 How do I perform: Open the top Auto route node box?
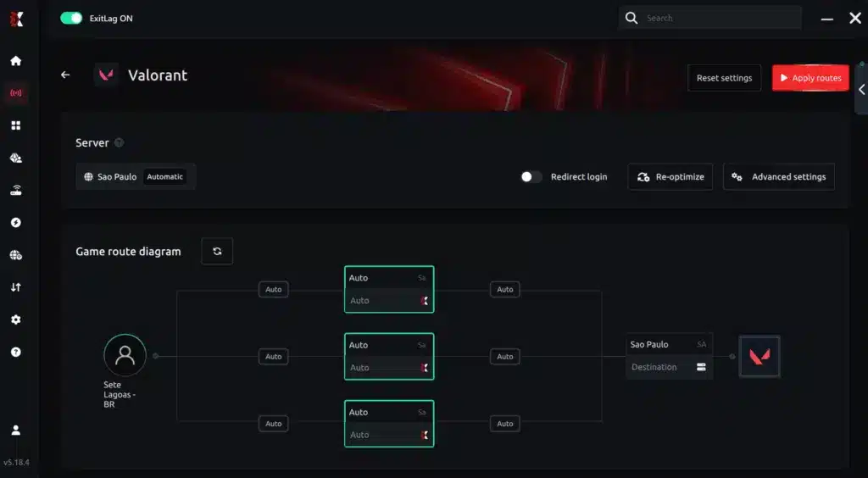(x=389, y=289)
